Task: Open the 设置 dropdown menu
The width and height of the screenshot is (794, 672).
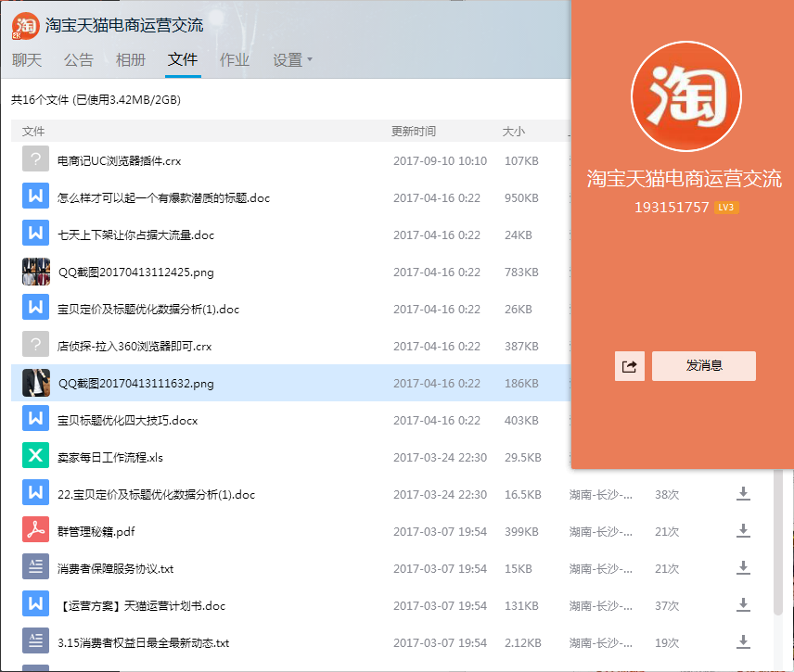Action: (292, 60)
